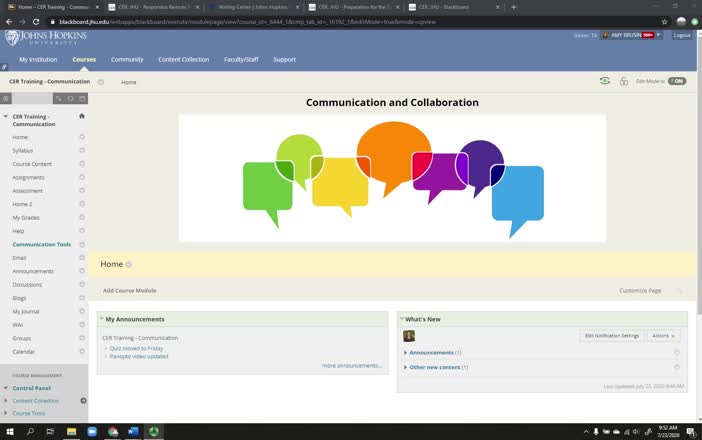This screenshot has height=440, width=702.
Task: Click speech bubbles course banner image
Action: (392, 178)
